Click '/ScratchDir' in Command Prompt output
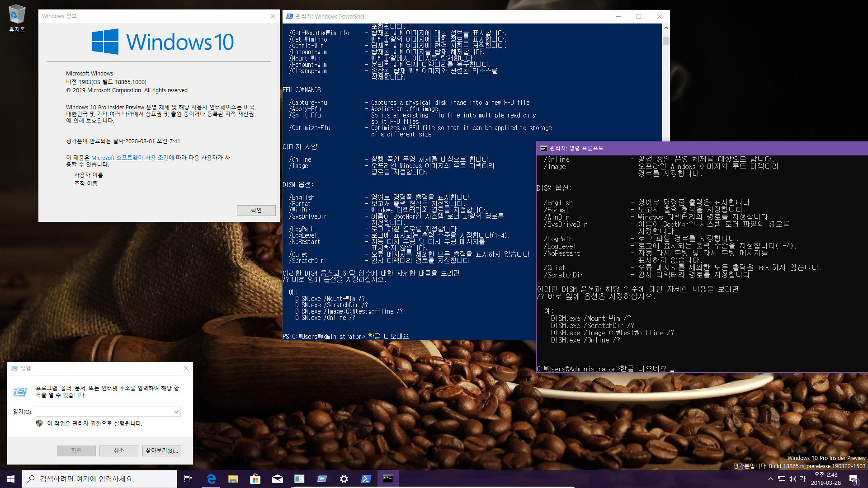This screenshot has width=868, height=488. pos(563,275)
